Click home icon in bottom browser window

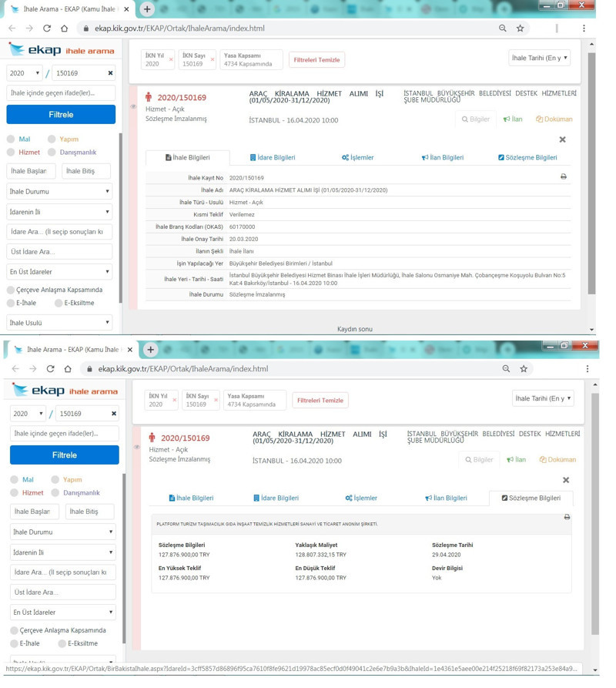68,368
